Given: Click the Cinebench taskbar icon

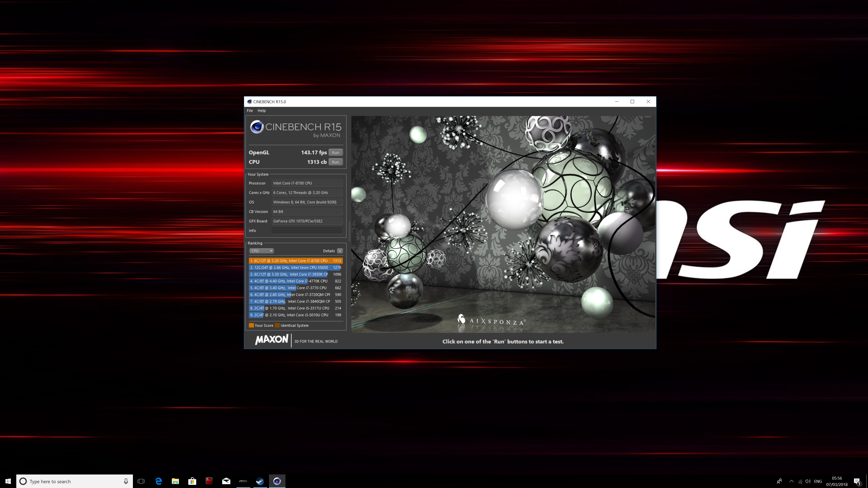Looking at the screenshot, I should (x=277, y=481).
